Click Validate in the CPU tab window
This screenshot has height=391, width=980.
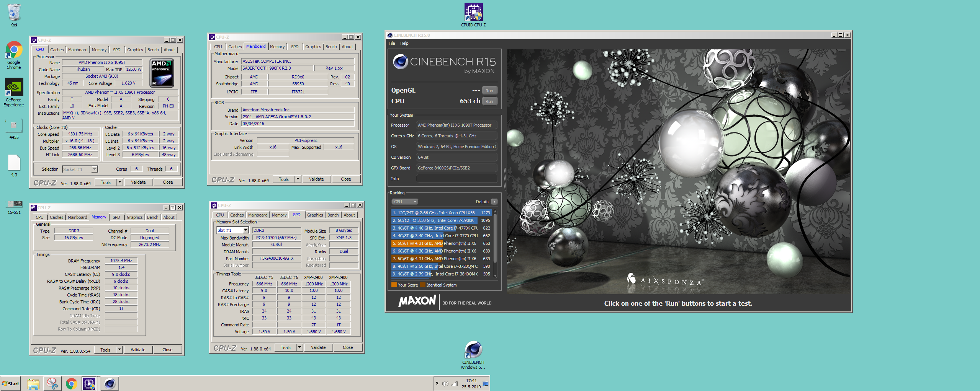point(138,182)
